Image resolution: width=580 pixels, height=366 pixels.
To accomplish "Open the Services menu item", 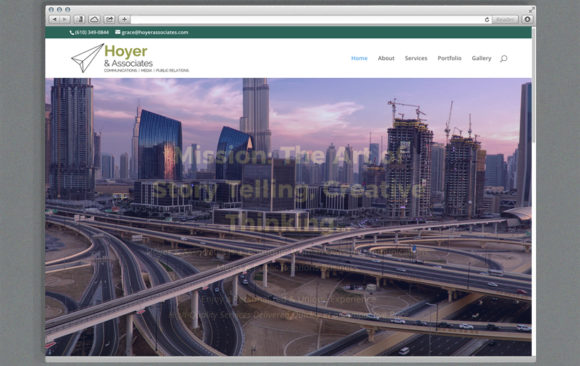I will click(x=416, y=58).
